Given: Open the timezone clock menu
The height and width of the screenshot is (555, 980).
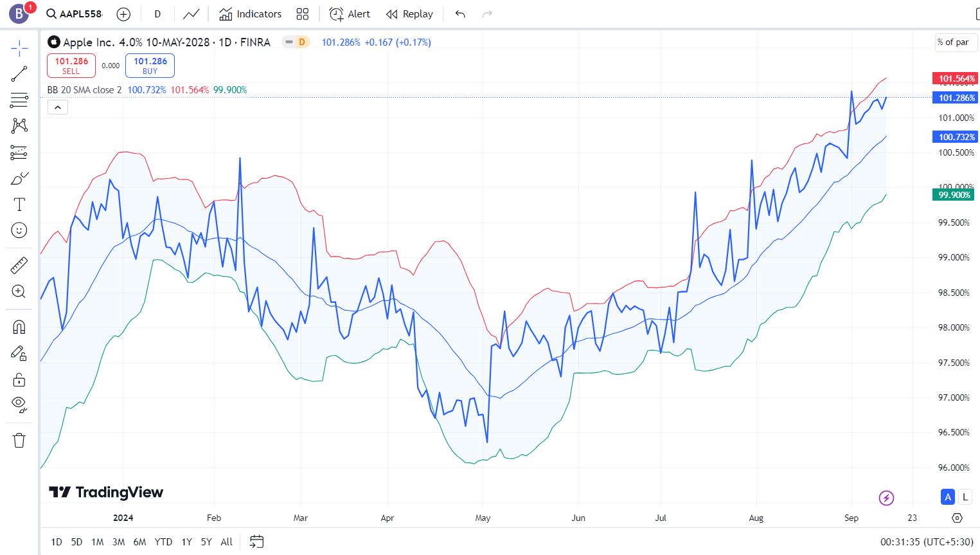Looking at the screenshot, I should tap(927, 542).
